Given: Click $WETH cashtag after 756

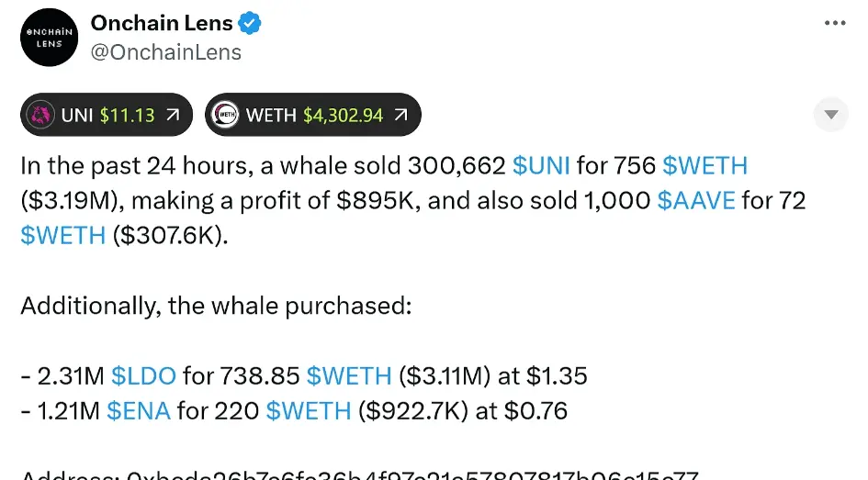Looking at the screenshot, I should (x=705, y=166).
